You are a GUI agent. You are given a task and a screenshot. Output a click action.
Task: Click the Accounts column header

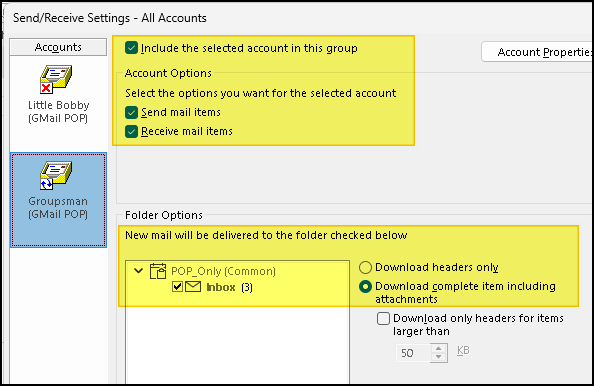pyautogui.click(x=58, y=47)
